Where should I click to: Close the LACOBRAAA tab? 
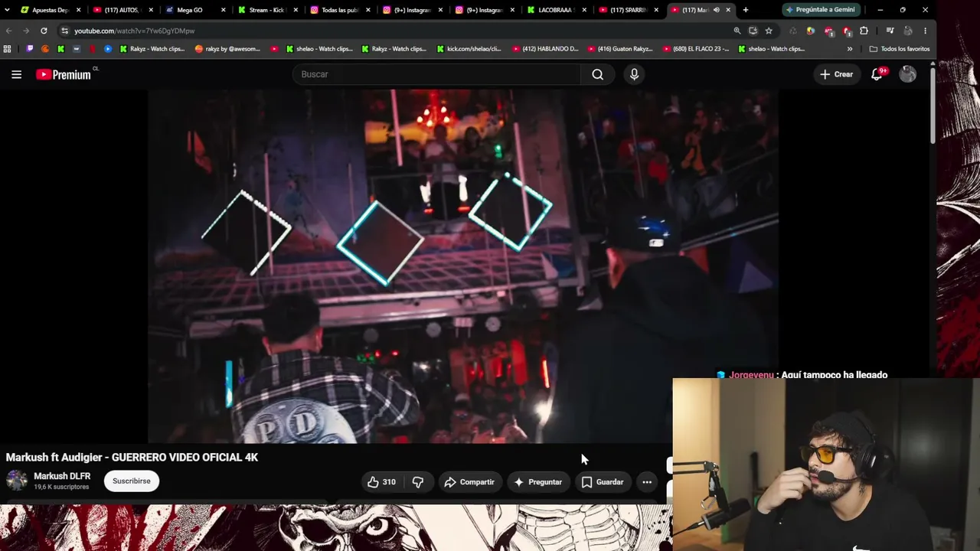coord(584,10)
